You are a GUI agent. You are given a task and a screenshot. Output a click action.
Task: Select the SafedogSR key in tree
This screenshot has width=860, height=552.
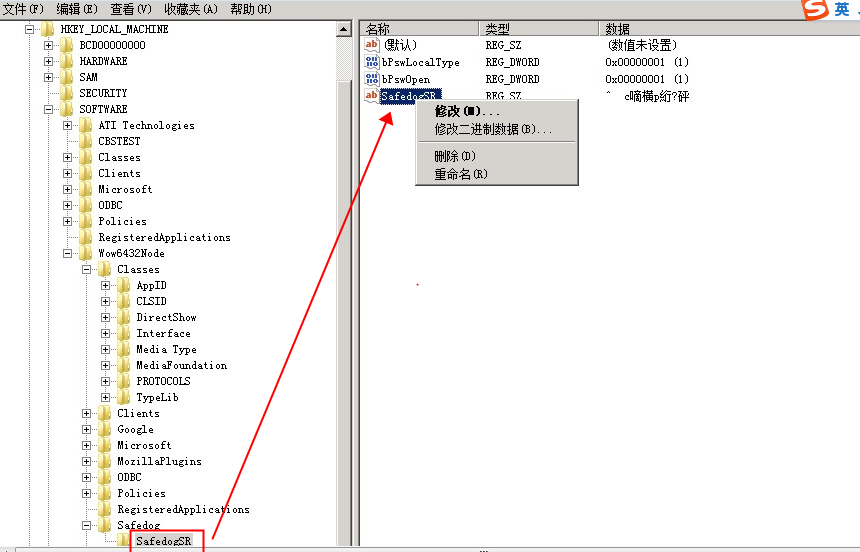pos(163,541)
